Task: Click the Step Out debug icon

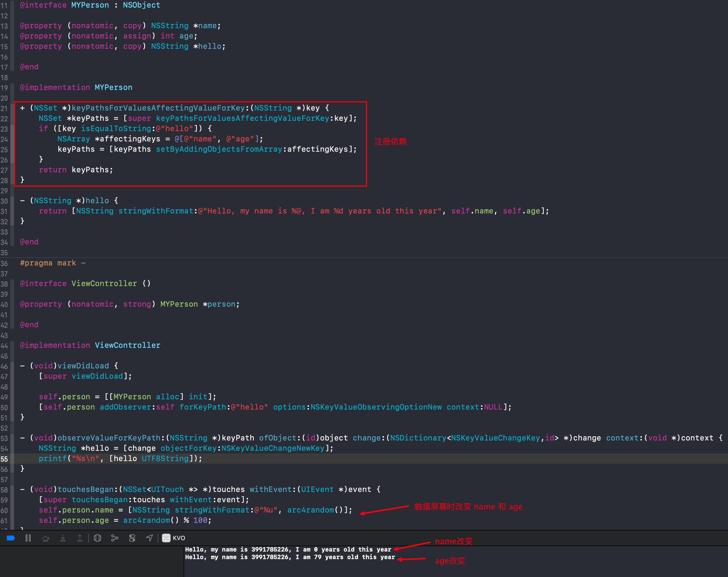Action: coord(80,538)
